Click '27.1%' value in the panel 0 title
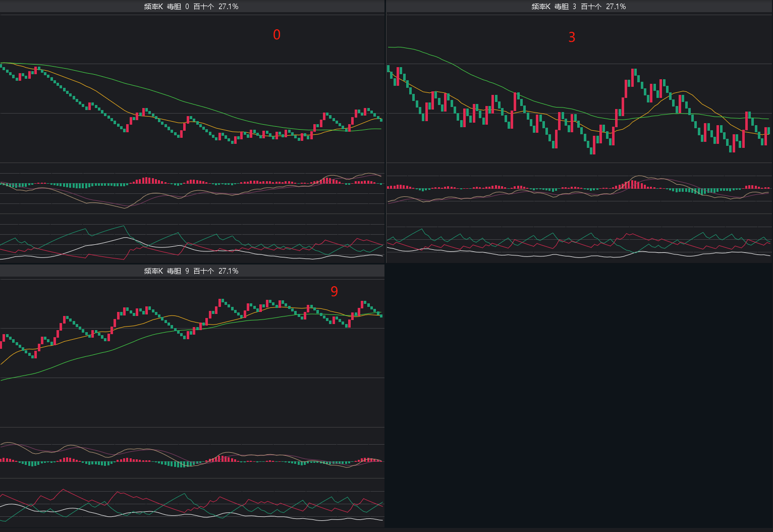 point(229,7)
